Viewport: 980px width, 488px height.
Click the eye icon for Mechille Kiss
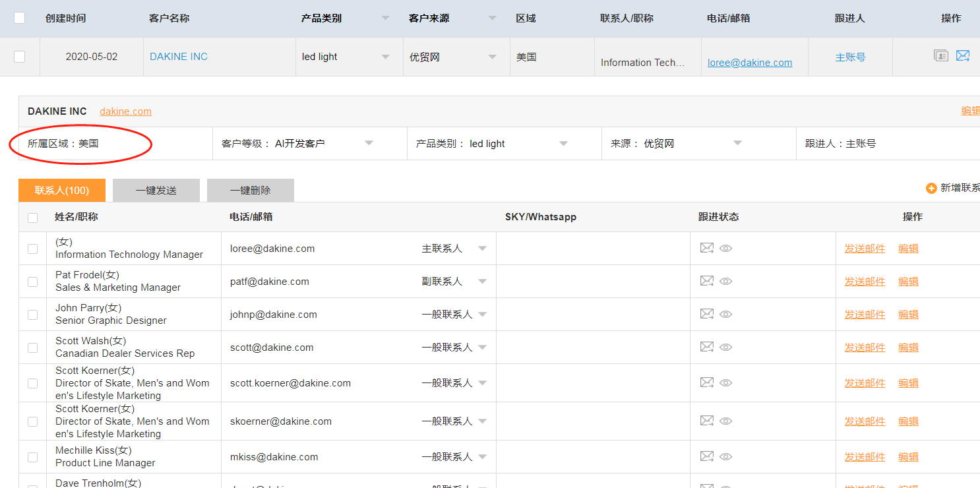coord(726,457)
